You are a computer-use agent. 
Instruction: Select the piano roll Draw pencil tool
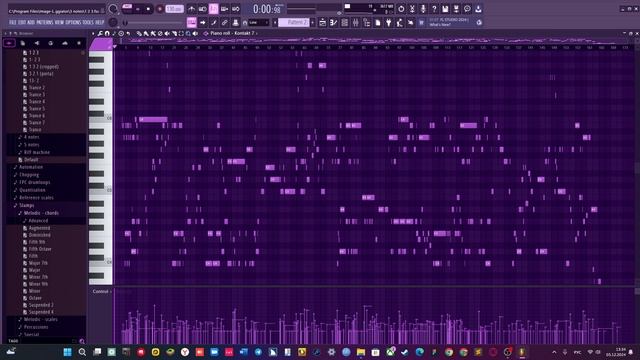pyautogui.click(x=139, y=33)
